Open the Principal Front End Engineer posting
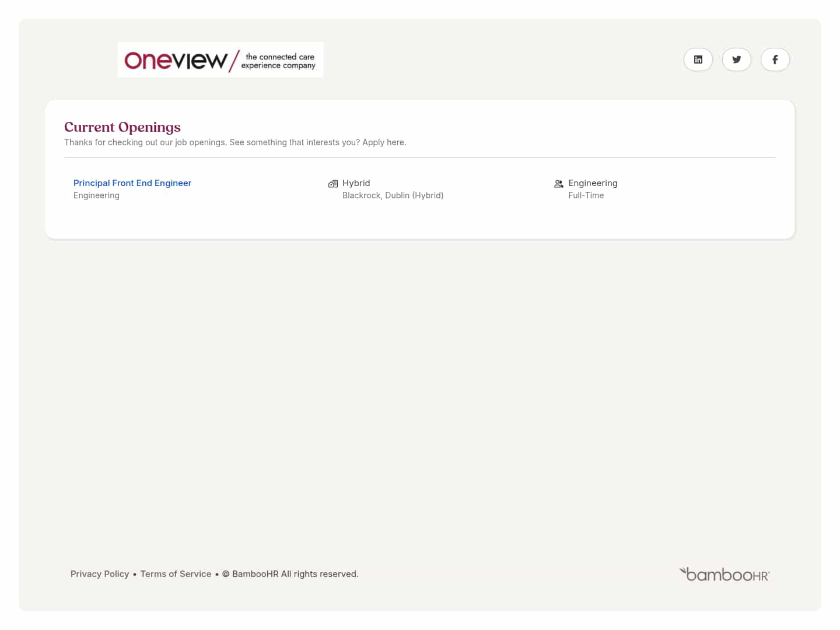Viewport: 840px width, 630px height. (132, 183)
